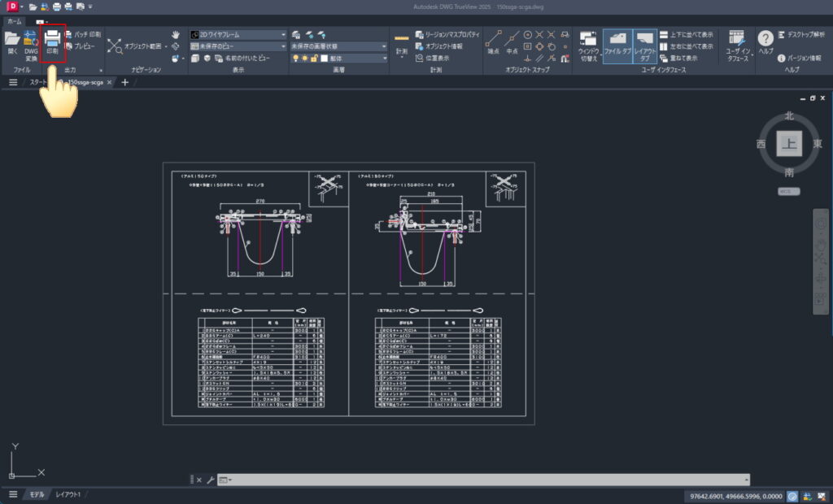833x504 pixels.
Task: Expand the 未保存の画層状態 layer state dropdown
Action: tap(384, 47)
